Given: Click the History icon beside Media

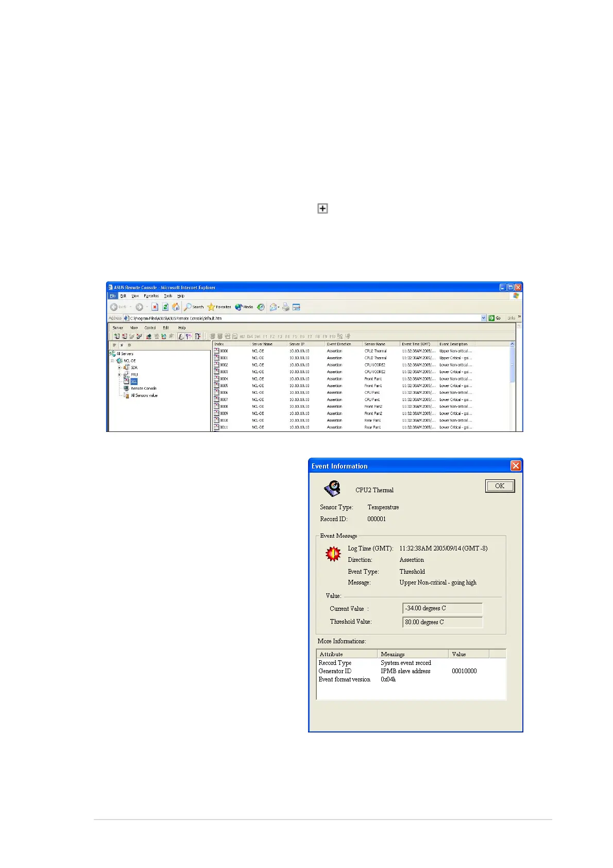Looking at the screenshot, I should [261, 307].
